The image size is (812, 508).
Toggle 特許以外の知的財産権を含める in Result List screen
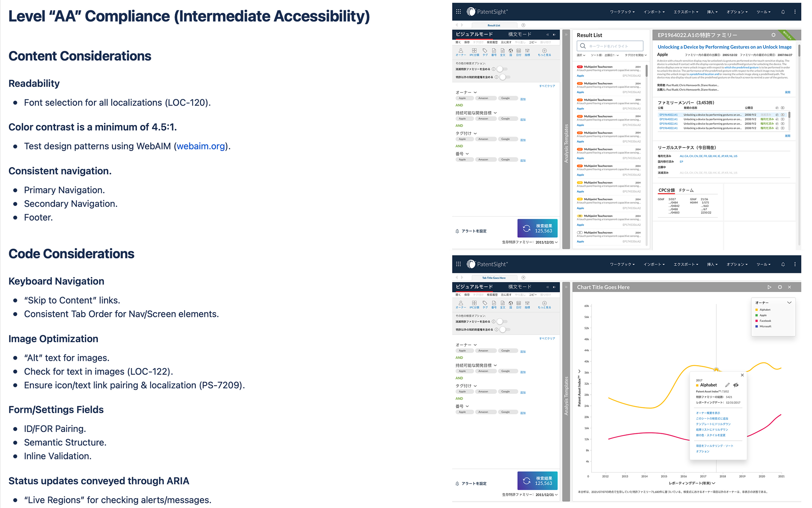click(x=505, y=77)
